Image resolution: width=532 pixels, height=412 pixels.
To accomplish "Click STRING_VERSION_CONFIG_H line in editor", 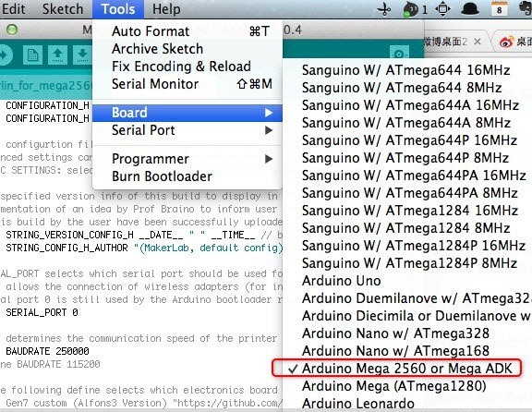I will click(144, 235).
